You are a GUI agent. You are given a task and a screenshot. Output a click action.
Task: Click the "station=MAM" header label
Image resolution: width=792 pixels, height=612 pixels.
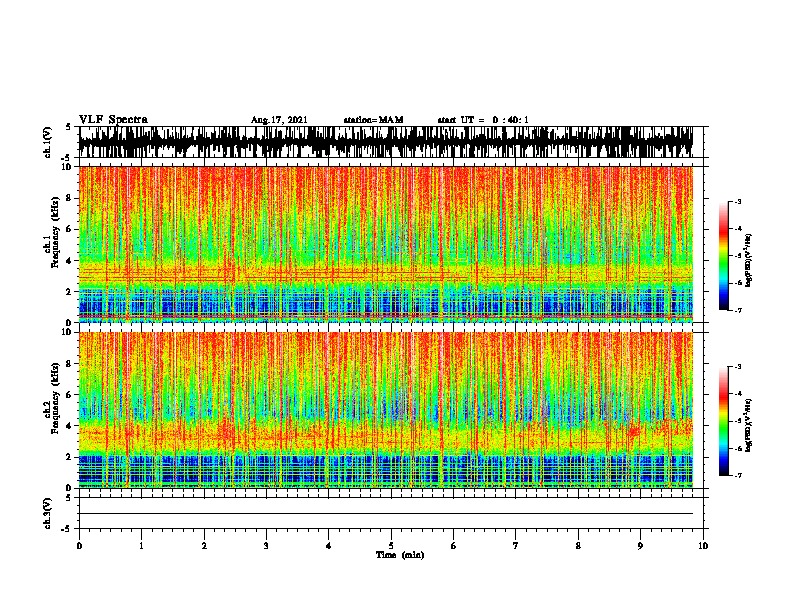[373, 120]
